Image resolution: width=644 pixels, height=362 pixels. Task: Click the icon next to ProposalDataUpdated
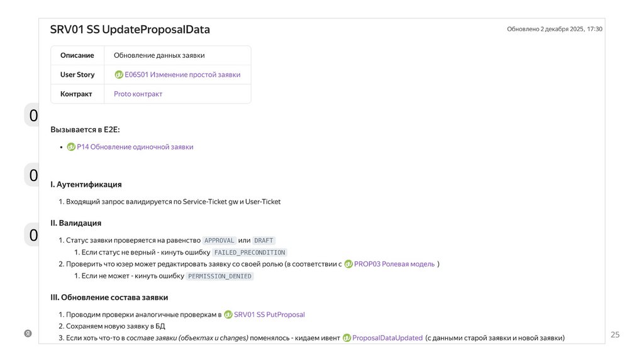347,338
